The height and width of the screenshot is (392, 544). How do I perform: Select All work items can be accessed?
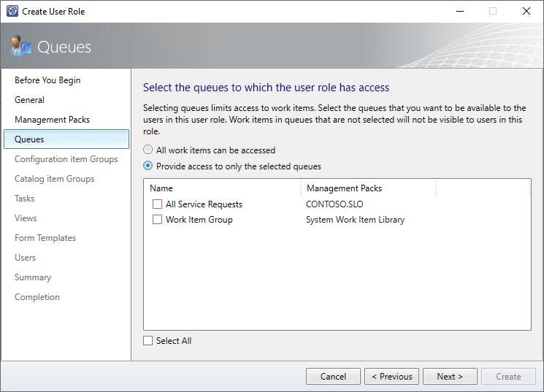tap(148, 150)
